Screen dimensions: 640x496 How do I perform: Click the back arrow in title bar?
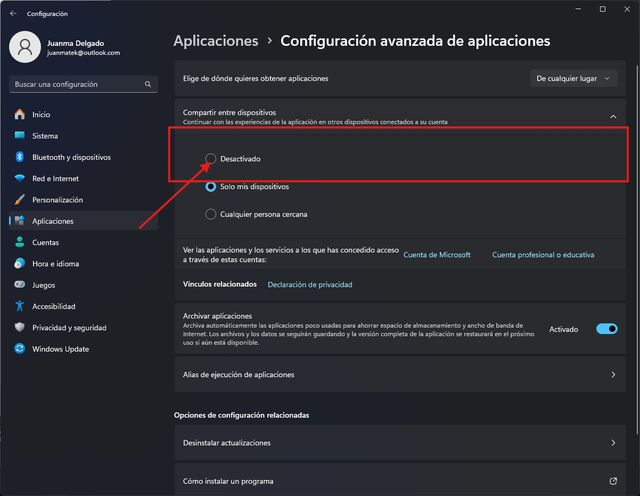(12, 14)
